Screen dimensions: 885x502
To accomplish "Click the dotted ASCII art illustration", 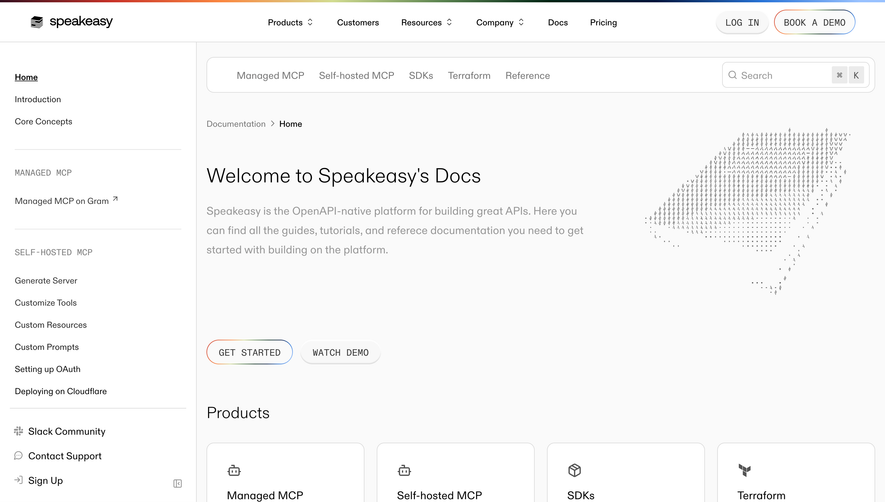I will tap(747, 211).
